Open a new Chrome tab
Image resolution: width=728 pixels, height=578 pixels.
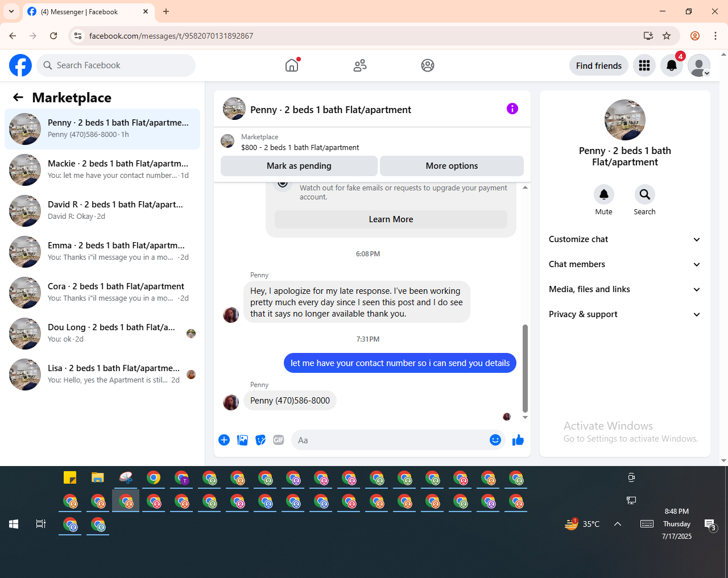166,11
